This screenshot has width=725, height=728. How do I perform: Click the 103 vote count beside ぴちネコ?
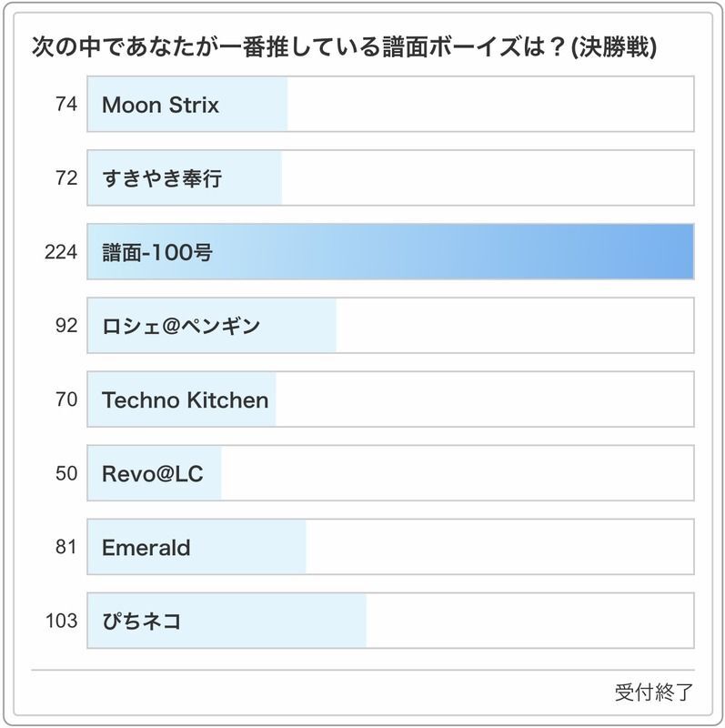[x=62, y=622]
